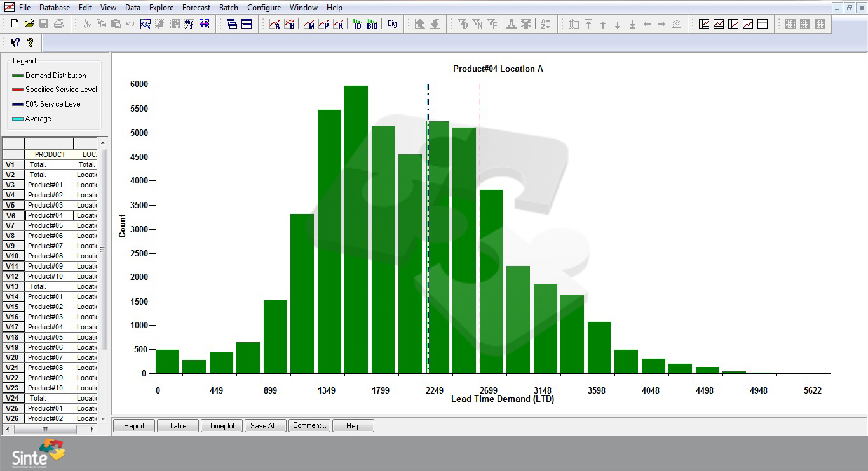The width and height of the screenshot is (868, 471).
Task: Click the graph icon labeled R
Action: coord(338,24)
